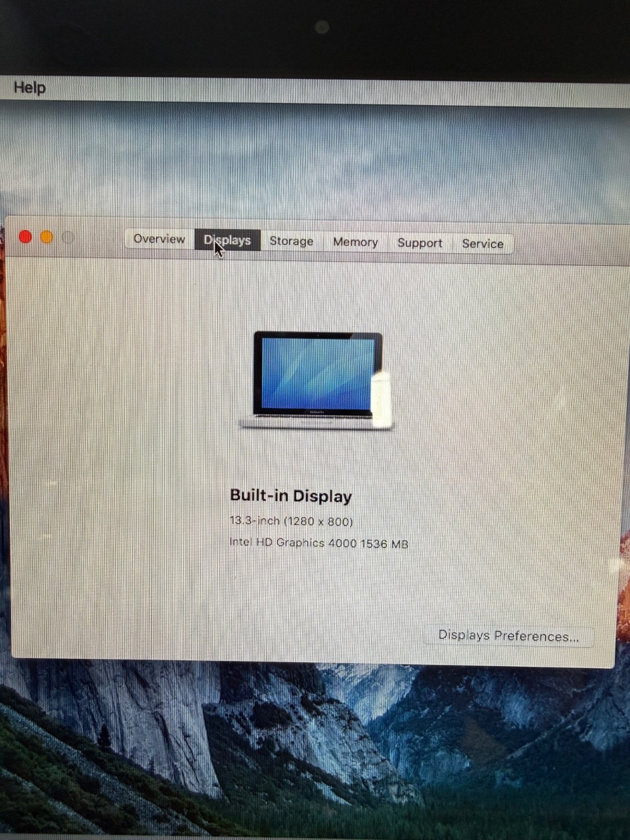Click Intel HD Graphics 4000 1536 MB text

point(319,543)
